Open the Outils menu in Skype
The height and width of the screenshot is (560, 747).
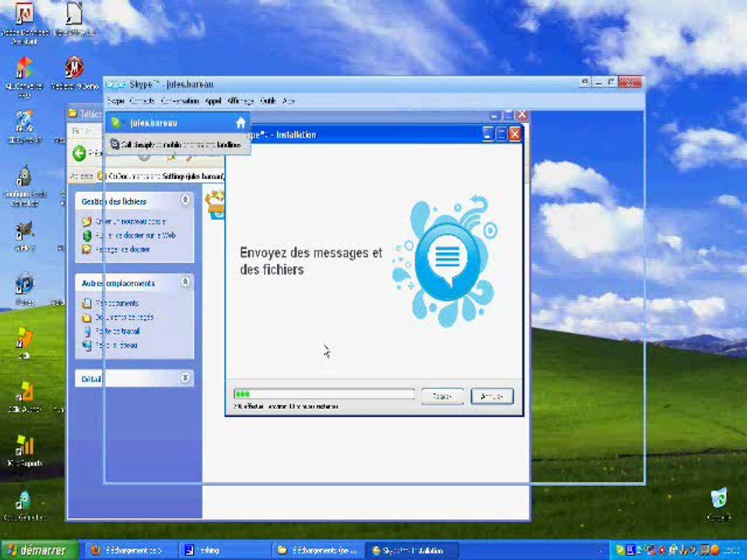[x=268, y=101]
